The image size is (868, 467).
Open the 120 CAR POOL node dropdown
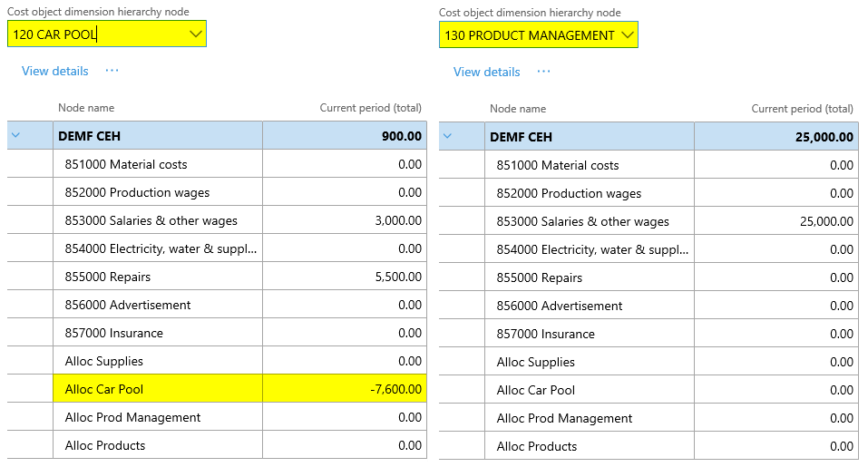click(196, 34)
